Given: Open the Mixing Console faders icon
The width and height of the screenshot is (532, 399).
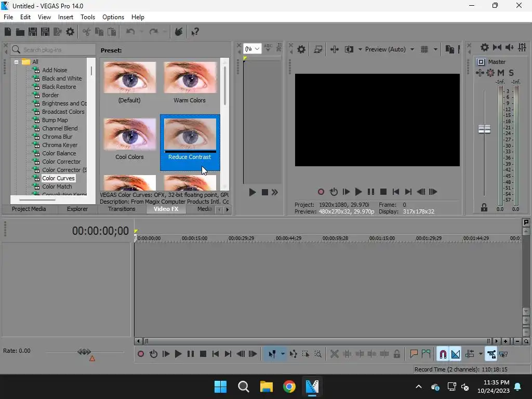Looking at the screenshot, I should coord(522,47).
